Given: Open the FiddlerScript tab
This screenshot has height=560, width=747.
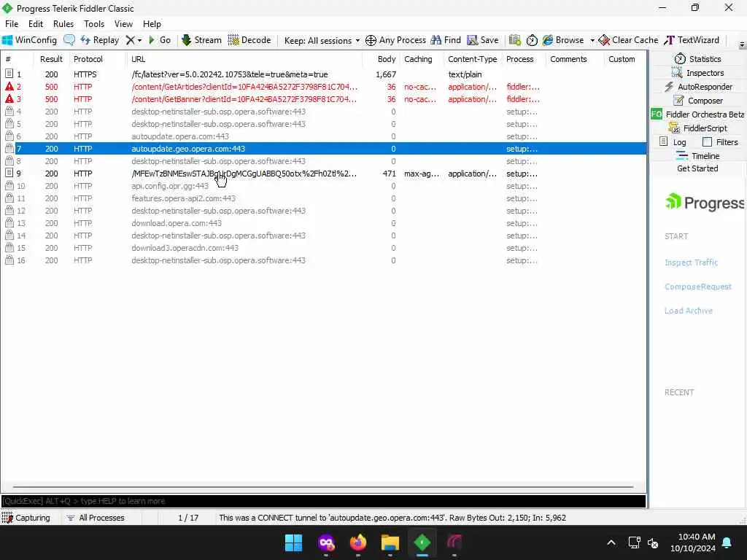Looking at the screenshot, I should point(698,128).
